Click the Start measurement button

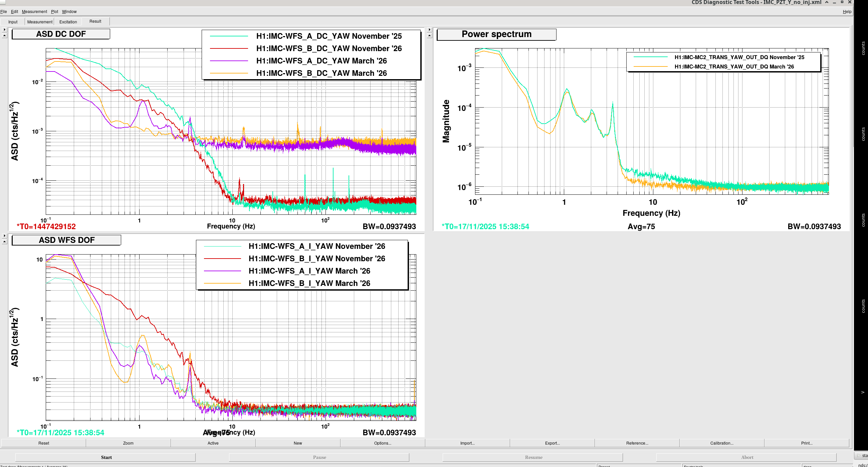(x=105, y=457)
